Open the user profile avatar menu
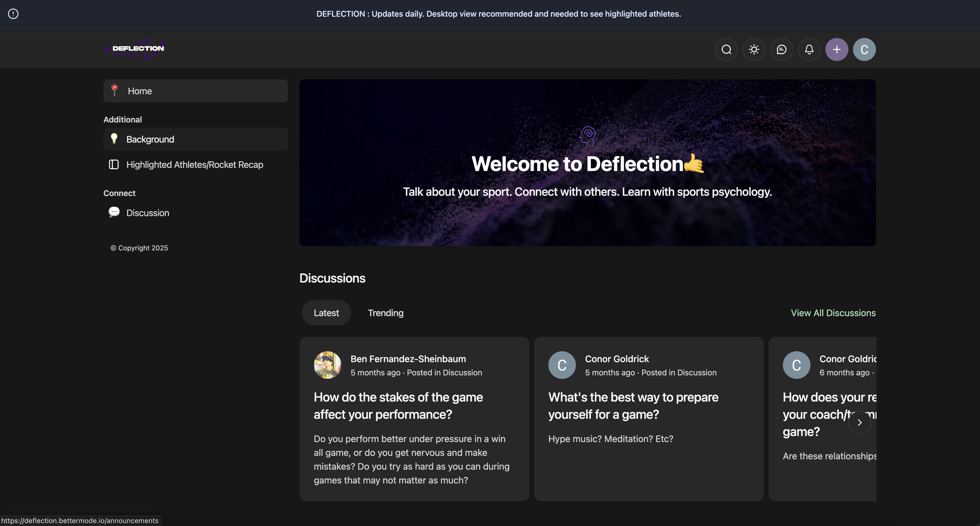Screen dimensions: 980x526 [x=864, y=49]
